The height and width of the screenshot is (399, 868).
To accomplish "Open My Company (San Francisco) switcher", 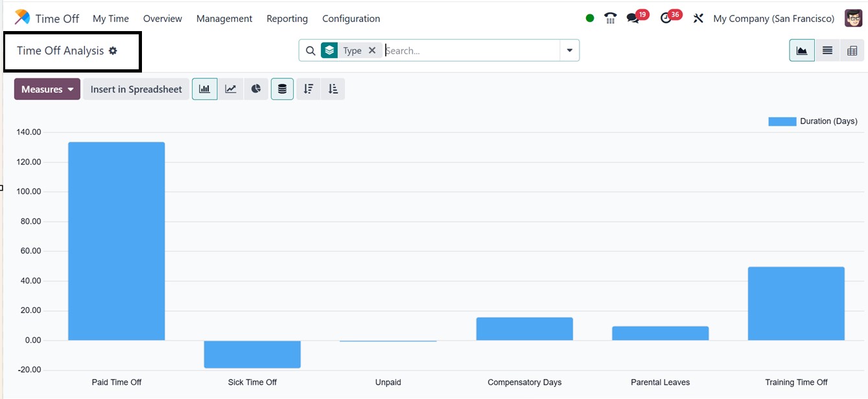I will (773, 19).
